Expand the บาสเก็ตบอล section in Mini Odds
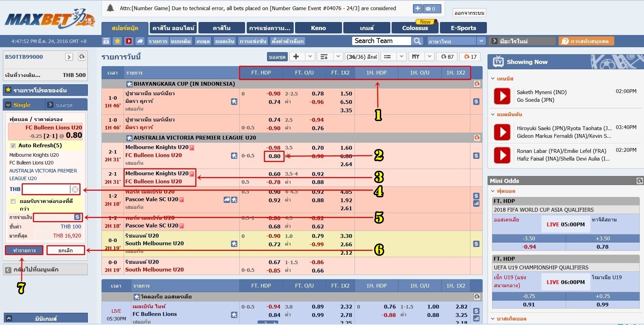644x325 pixels. click(x=493, y=319)
